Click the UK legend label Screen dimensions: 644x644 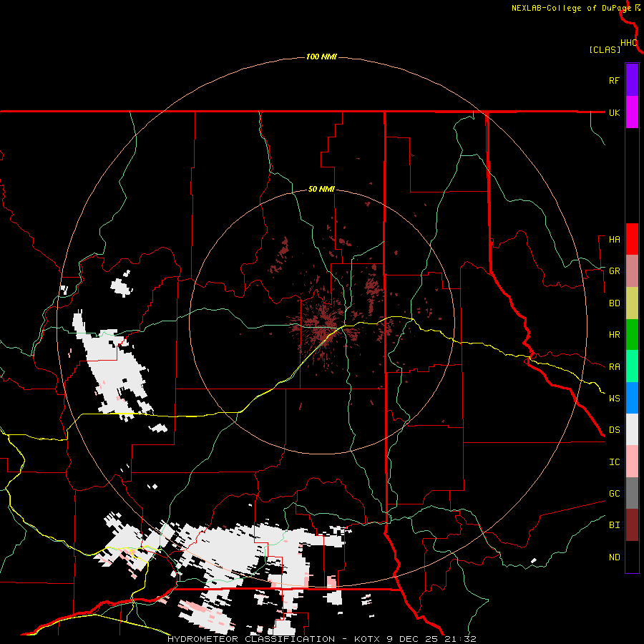[614, 112]
